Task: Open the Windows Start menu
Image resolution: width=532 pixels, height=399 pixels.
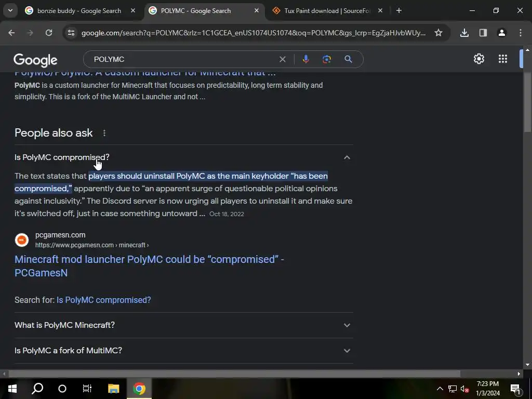Action: tap(12, 389)
